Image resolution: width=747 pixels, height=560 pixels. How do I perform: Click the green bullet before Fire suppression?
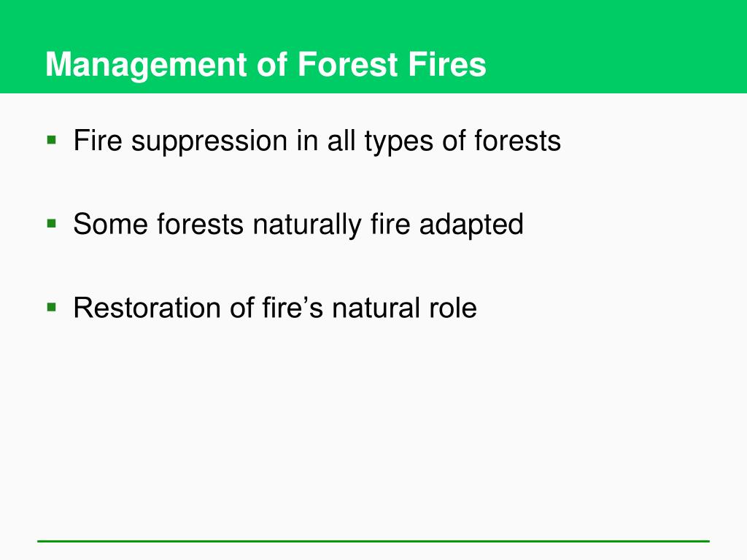pos(52,140)
